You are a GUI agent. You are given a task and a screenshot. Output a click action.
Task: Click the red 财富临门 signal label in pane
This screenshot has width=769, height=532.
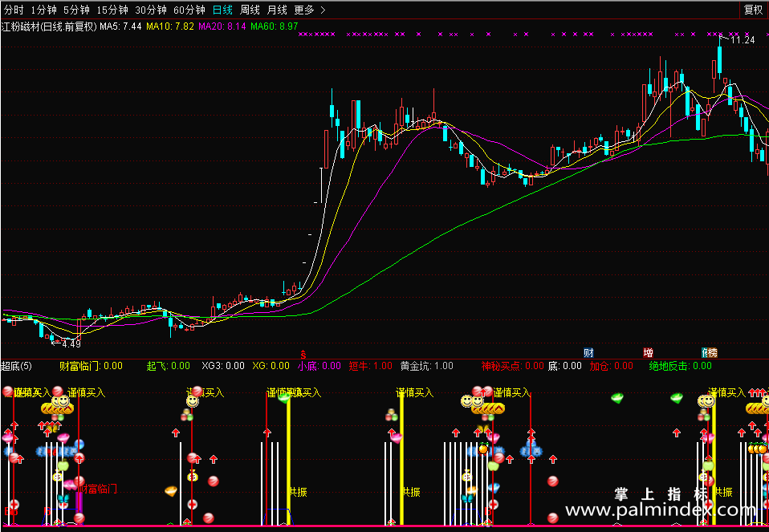coord(98,489)
